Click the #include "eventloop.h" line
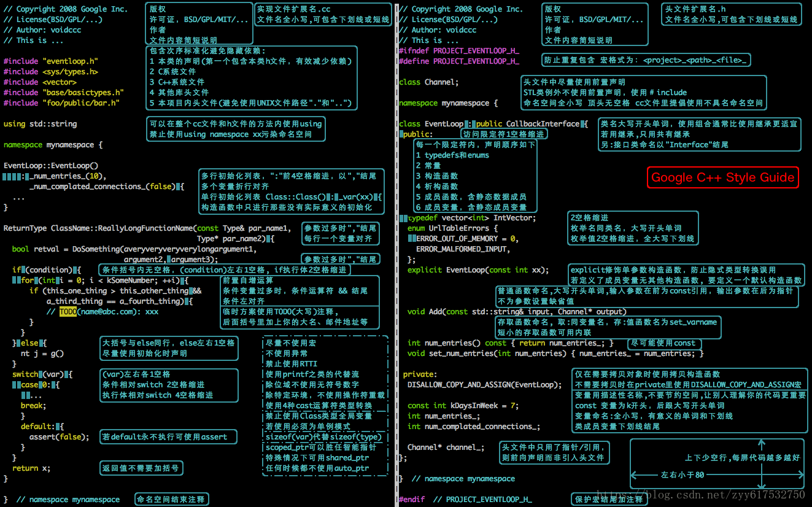 click(x=51, y=61)
